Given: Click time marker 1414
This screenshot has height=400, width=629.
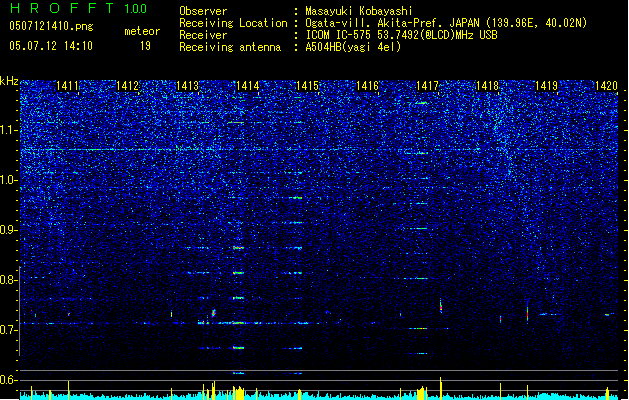Looking at the screenshot, I should tap(248, 86).
